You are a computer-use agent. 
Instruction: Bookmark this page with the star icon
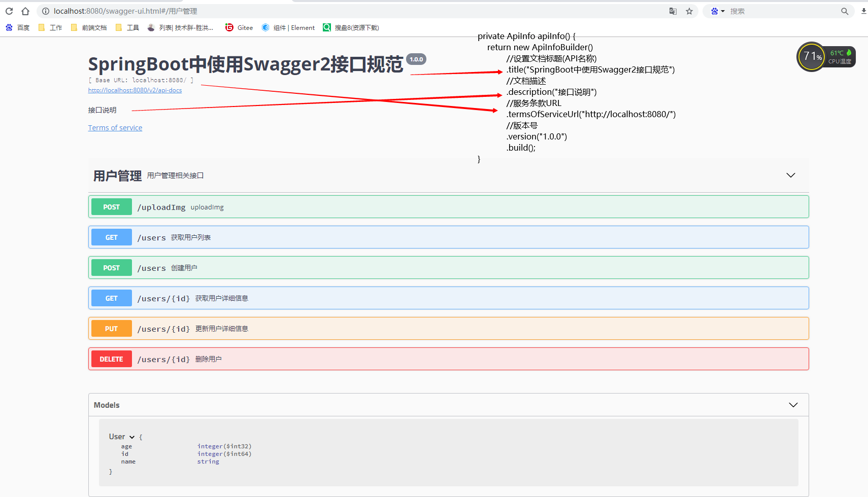689,11
